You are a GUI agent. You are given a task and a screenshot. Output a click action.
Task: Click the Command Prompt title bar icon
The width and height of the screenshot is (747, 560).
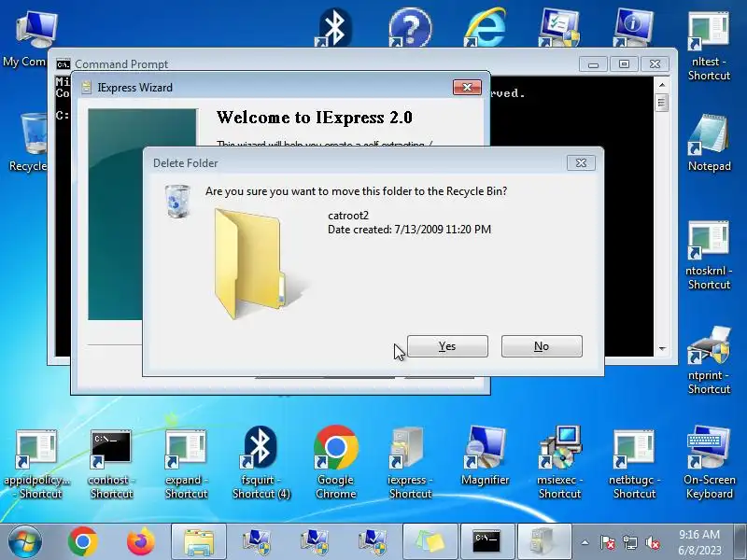(63, 64)
